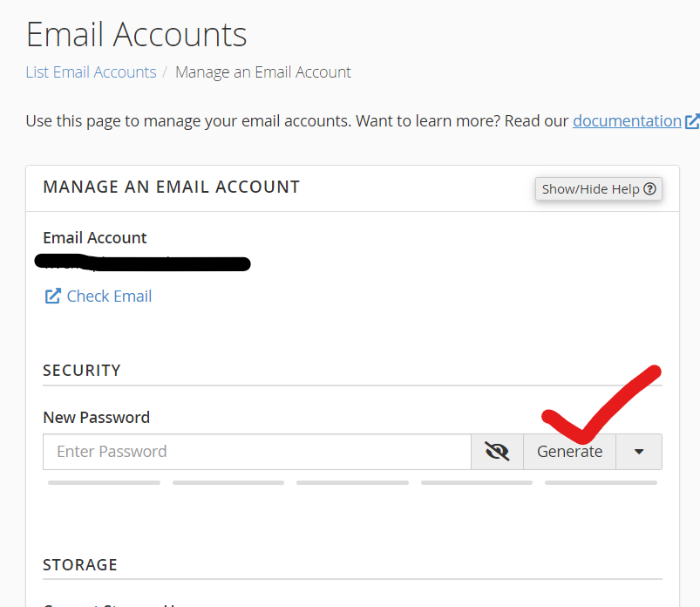Click the external link icon beside documentation
Image resolution: width=700 pixels, height=607 pixels.
point(692,121)
